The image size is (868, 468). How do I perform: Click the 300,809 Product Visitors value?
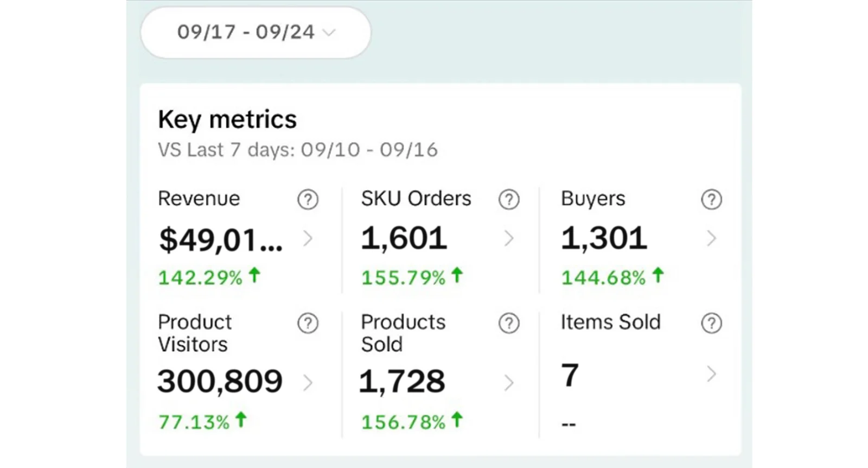coord(220,381)
